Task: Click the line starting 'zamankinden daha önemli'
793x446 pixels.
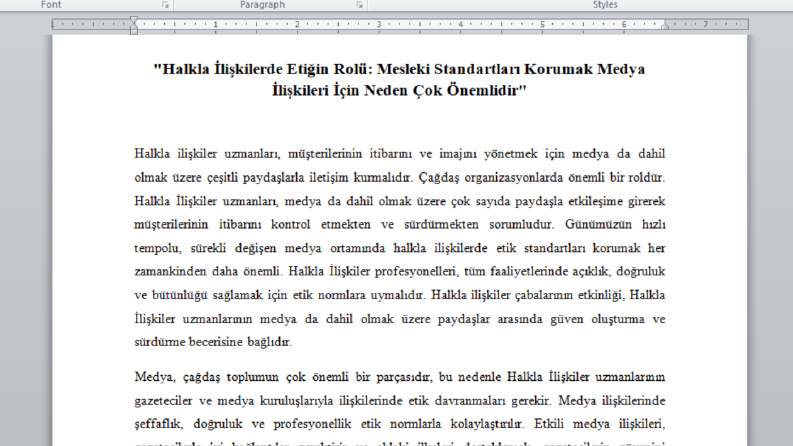Action: [x=400, y=272]
